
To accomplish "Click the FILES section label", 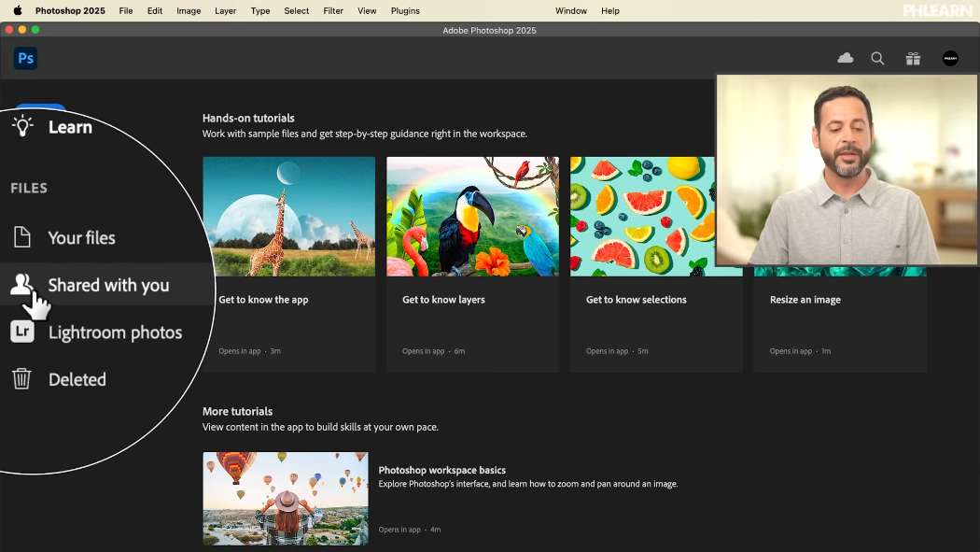I will pos(29,188).
